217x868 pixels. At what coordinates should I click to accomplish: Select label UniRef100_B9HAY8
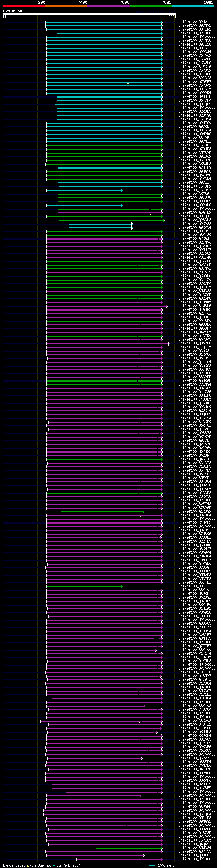[195, 172]
